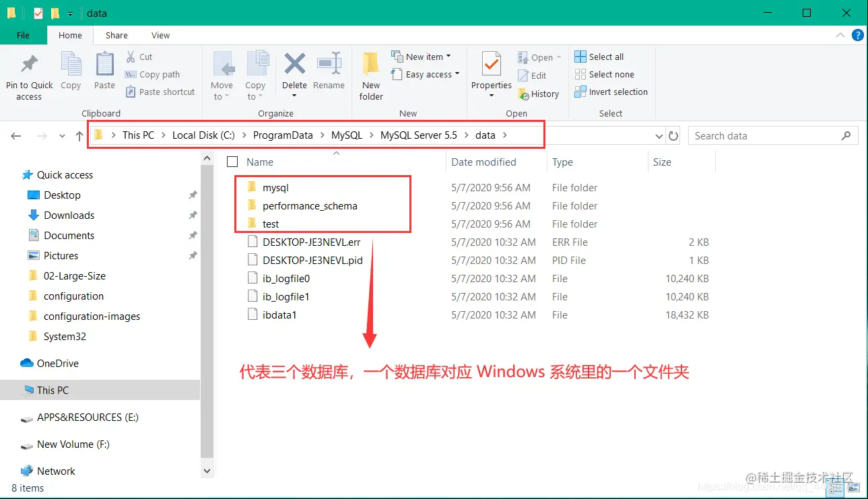Viewport: 868px width, 499px height.
Task: Switch to the View ribbon tab
Action: 160,36
